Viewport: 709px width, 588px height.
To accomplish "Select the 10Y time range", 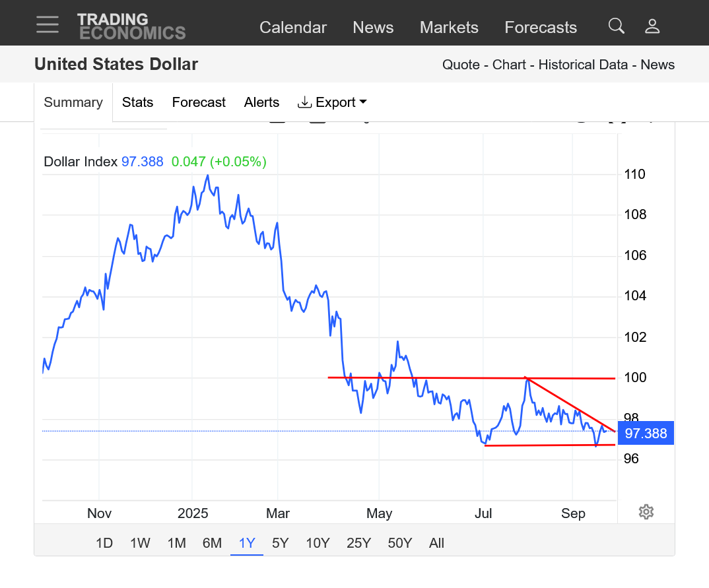I will click(x=318, y=543).
